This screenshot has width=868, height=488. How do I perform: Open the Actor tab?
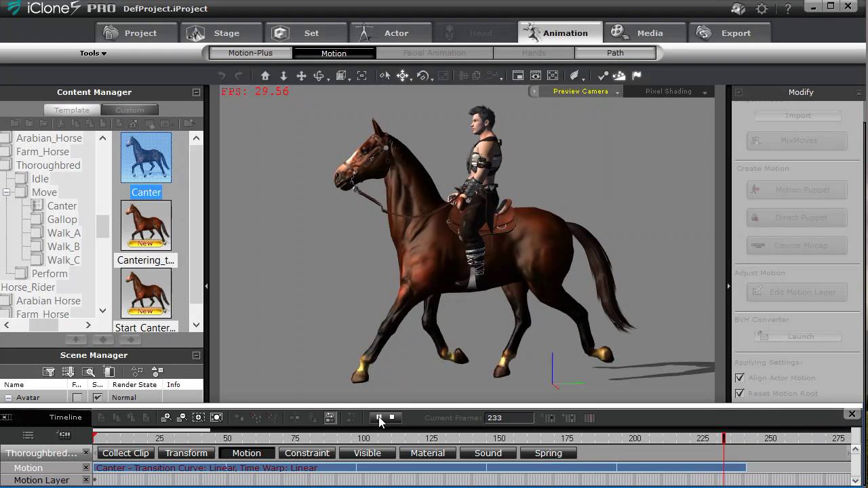[x=391, y=33]
